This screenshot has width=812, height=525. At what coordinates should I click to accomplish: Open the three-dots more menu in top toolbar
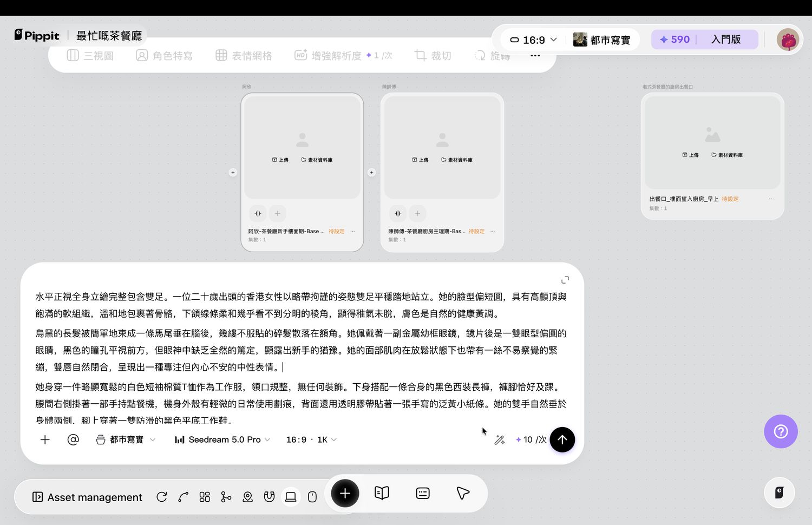(x=535, y=56)
